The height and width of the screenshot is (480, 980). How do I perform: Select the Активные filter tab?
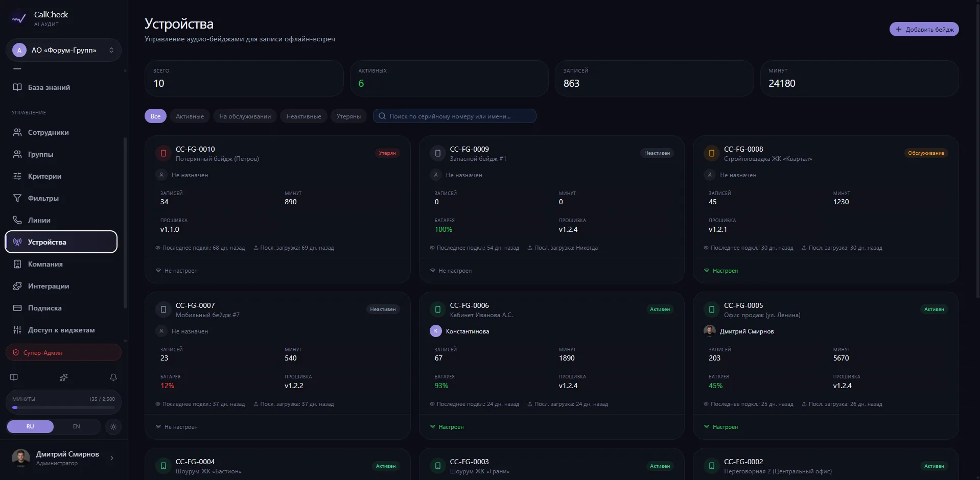point(190,116)
